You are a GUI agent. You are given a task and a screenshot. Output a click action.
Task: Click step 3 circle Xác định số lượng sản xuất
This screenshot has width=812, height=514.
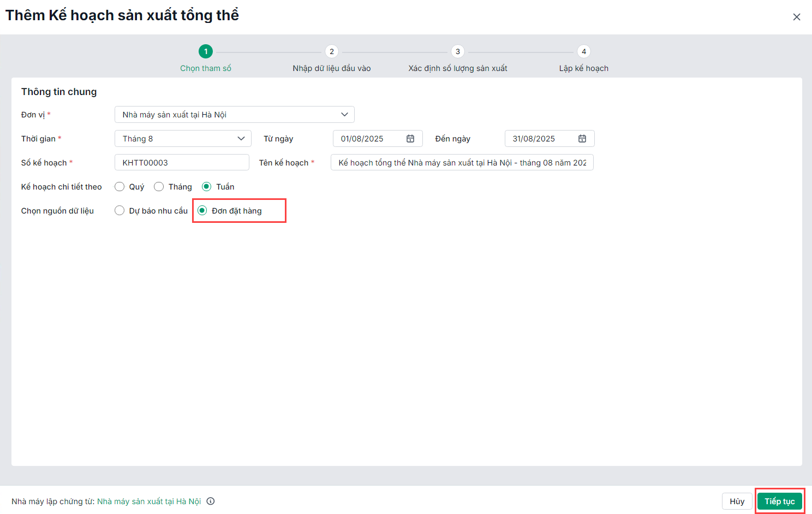(x=458, y=52)
